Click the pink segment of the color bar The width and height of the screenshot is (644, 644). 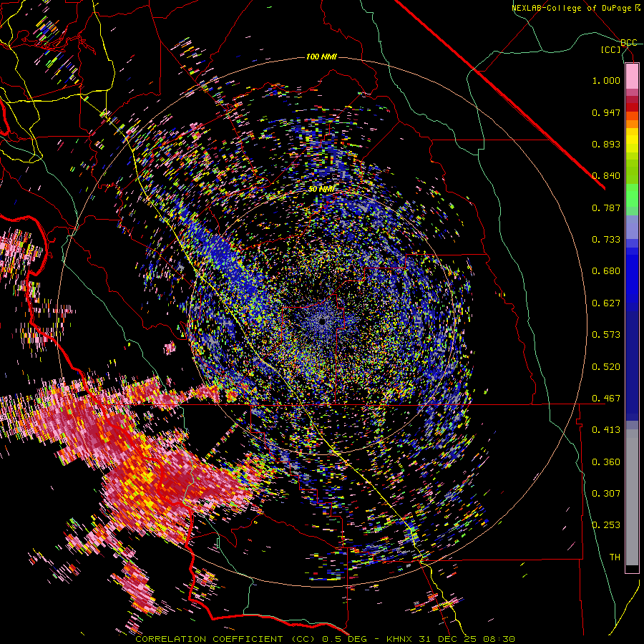(x=632, y=77)
